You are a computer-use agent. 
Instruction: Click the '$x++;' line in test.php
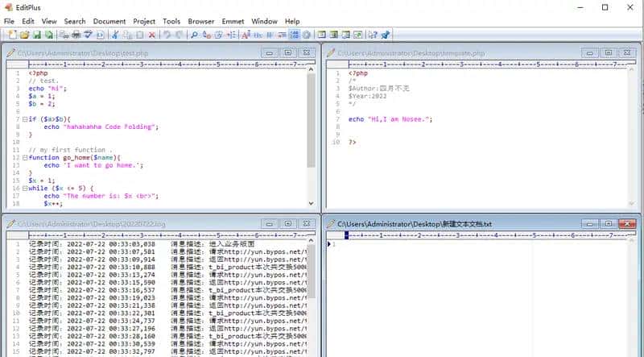53,204
